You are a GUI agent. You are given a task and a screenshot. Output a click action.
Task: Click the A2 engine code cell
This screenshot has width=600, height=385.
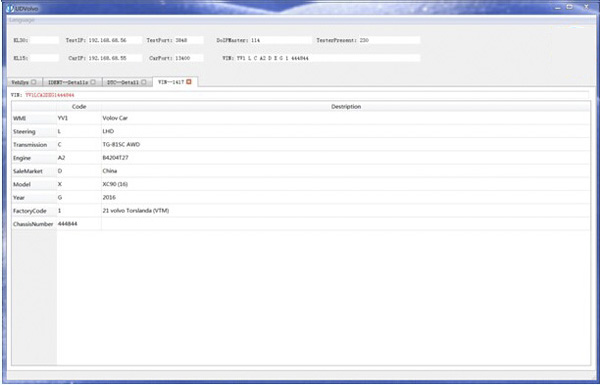coord(79,158)
